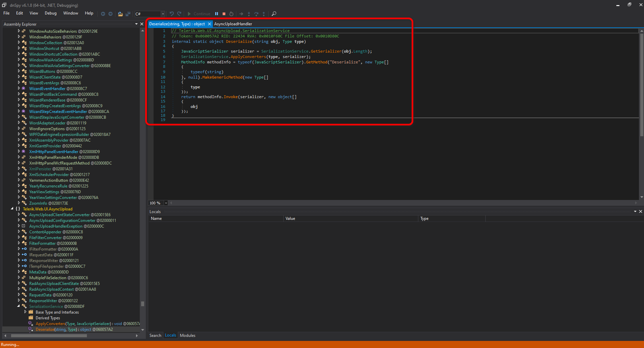
Task: Expand the Base Type and Interfaces node
Action: [25, 312]
